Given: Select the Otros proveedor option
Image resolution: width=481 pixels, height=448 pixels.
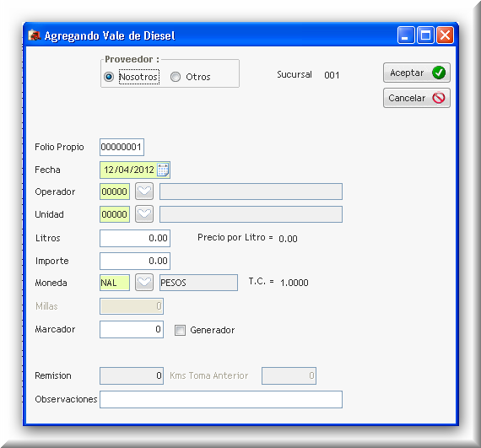Looking at the screenshot, I should coord(176,77).
